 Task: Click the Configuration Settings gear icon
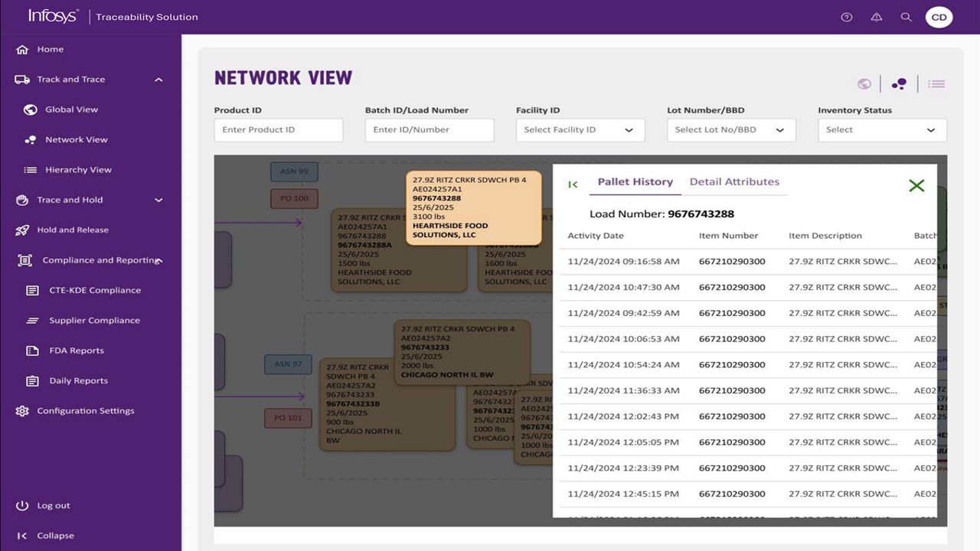coord(22,411)
